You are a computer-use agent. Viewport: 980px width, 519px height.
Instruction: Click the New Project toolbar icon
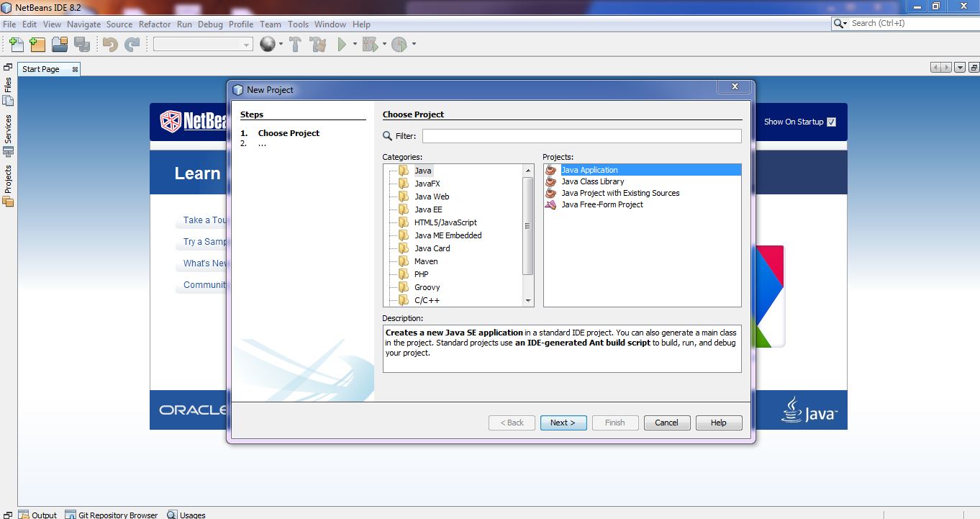pyautogui.click(x=37, y=45)
